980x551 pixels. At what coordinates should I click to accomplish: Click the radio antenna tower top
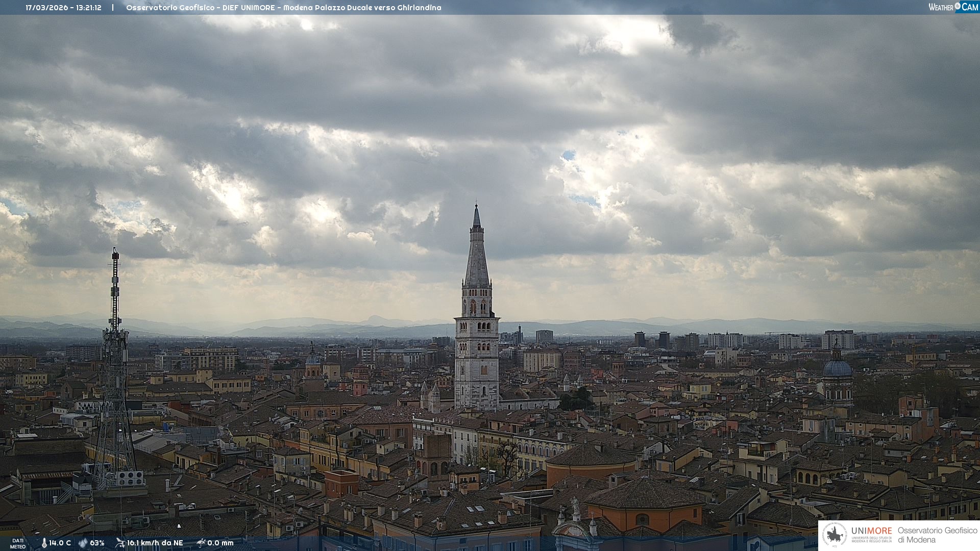tap(115, 255)
